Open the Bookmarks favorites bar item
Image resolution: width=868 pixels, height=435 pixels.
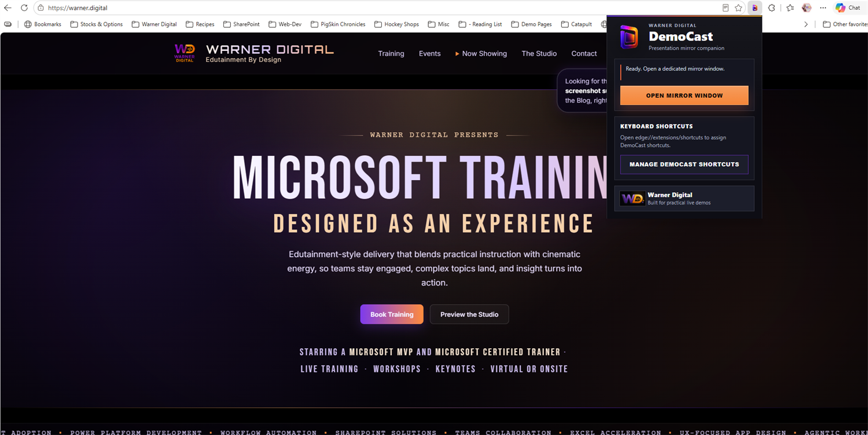tap(42, 24)
